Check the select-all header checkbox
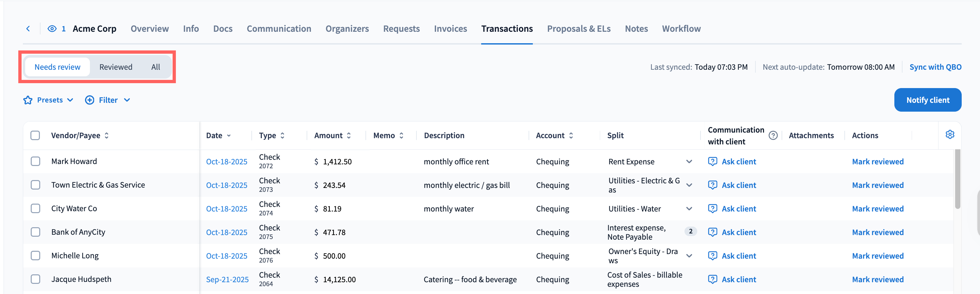The height and width of the screenshot is (294, 980). (x=35, y=136)
